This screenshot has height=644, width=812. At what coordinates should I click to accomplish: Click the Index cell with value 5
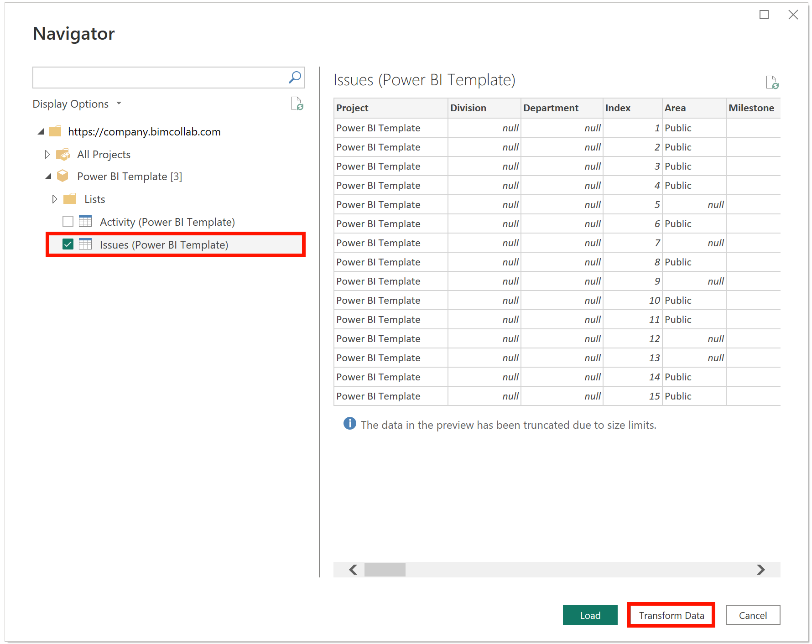coord(632,205)
